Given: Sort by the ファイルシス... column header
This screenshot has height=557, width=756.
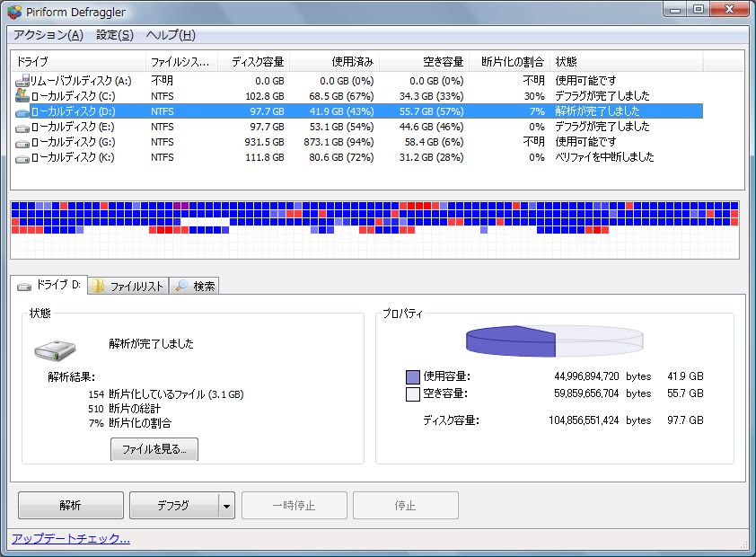Looking at the screenshot, I should click(x=181, y=62).
